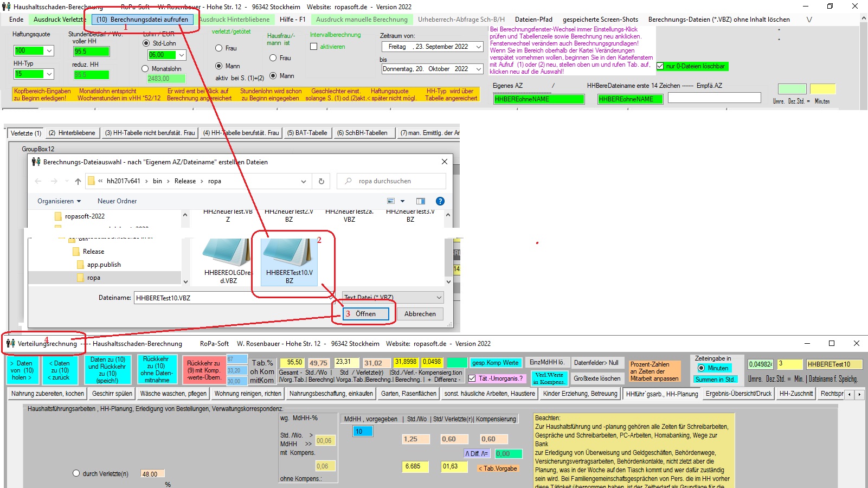The width and height of the screenshot is (868, 488).
Task: Select the HHBERETest10.VBZ file icon
Action: (x=289, y=255)
